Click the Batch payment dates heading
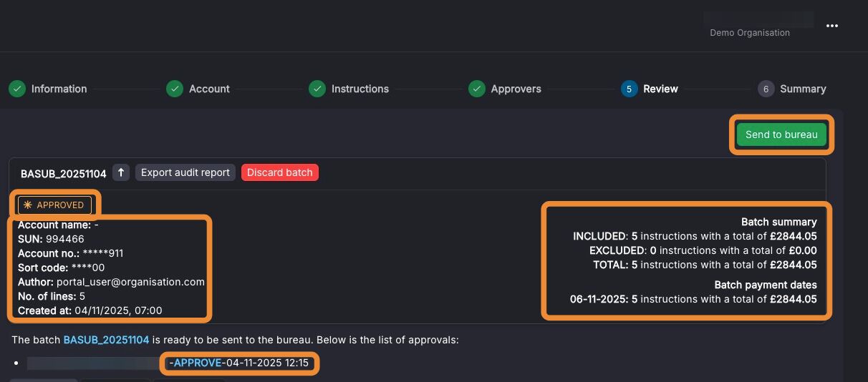The width and height of the screenshot is (868, 382). [766, 285]
